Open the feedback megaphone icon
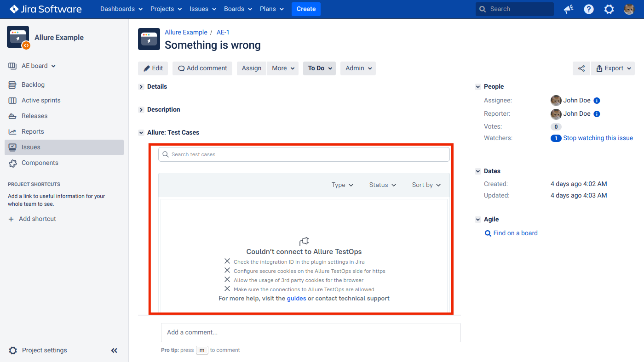This screenshot has height=362, width=644. (569, 9)
